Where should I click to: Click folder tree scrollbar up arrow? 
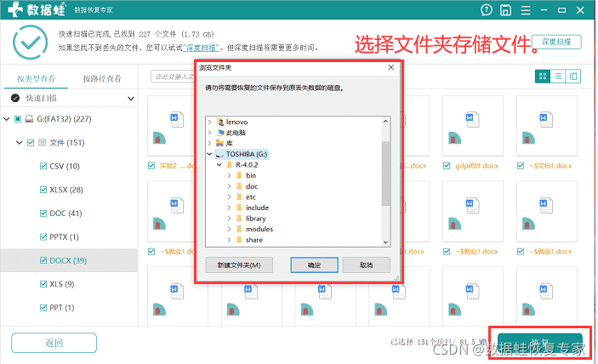[385, 122]
